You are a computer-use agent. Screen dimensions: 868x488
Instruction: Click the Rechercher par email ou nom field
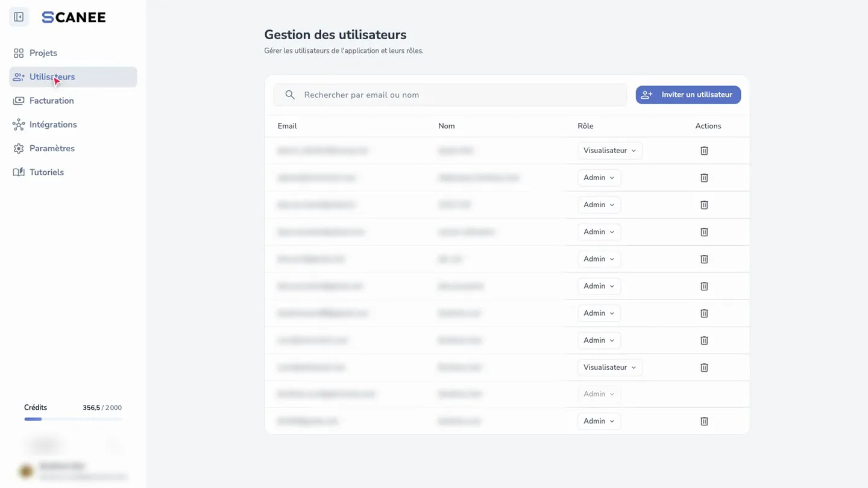(x=450, y=95)
